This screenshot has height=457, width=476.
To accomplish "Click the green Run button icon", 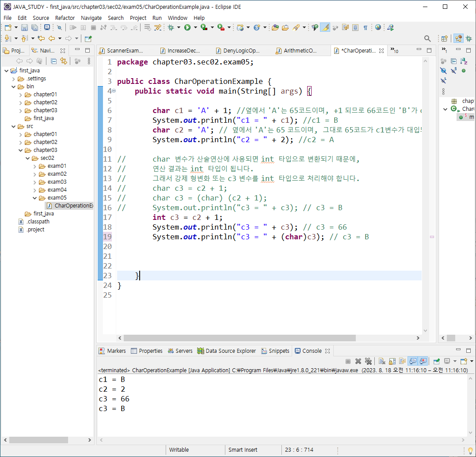I will (x=187, y=27).
